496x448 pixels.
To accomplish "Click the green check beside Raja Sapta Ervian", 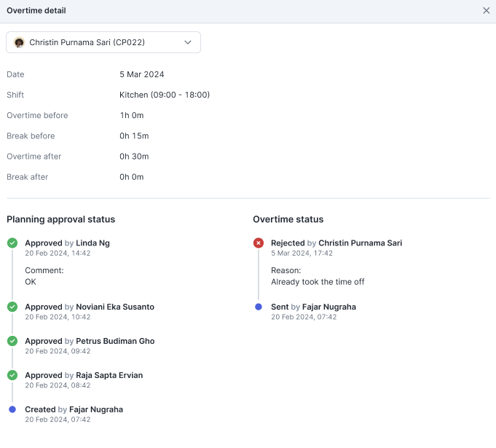I will tap(12, 375).
